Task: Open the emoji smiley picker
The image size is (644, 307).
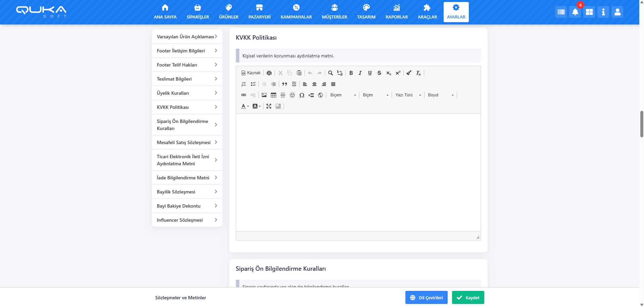Action: pyautogui.click(x=292, y=95)
